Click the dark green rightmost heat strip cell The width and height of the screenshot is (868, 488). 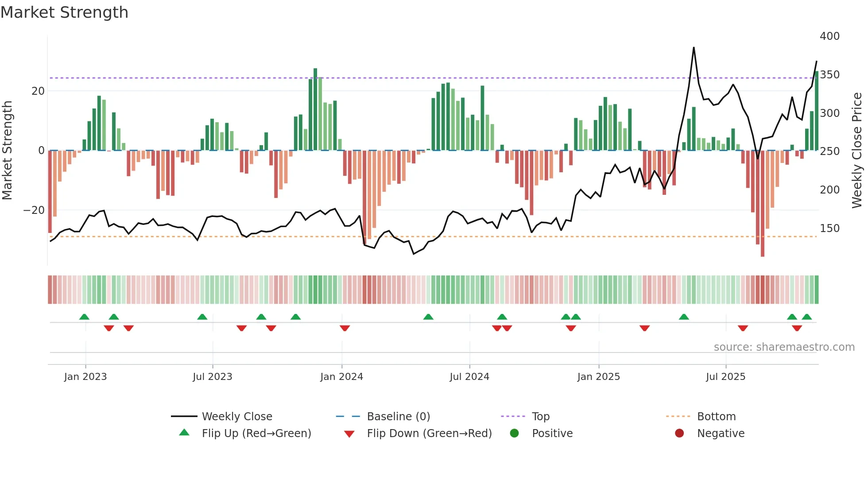point(816,290)
